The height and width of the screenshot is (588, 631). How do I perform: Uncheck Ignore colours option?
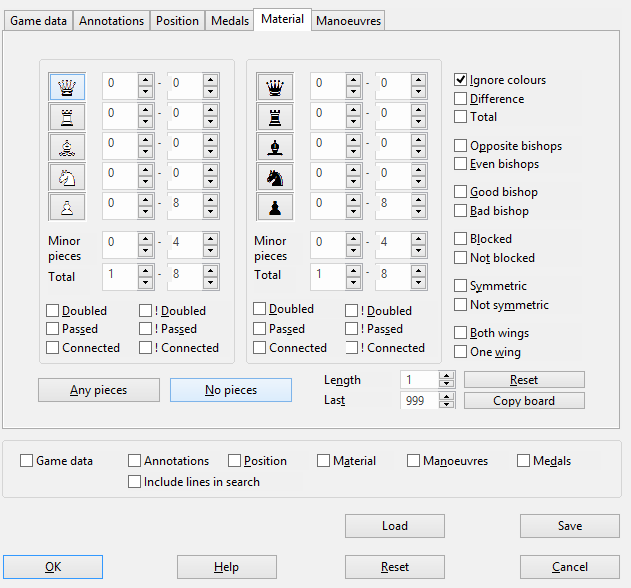click(x=460, y=80)
